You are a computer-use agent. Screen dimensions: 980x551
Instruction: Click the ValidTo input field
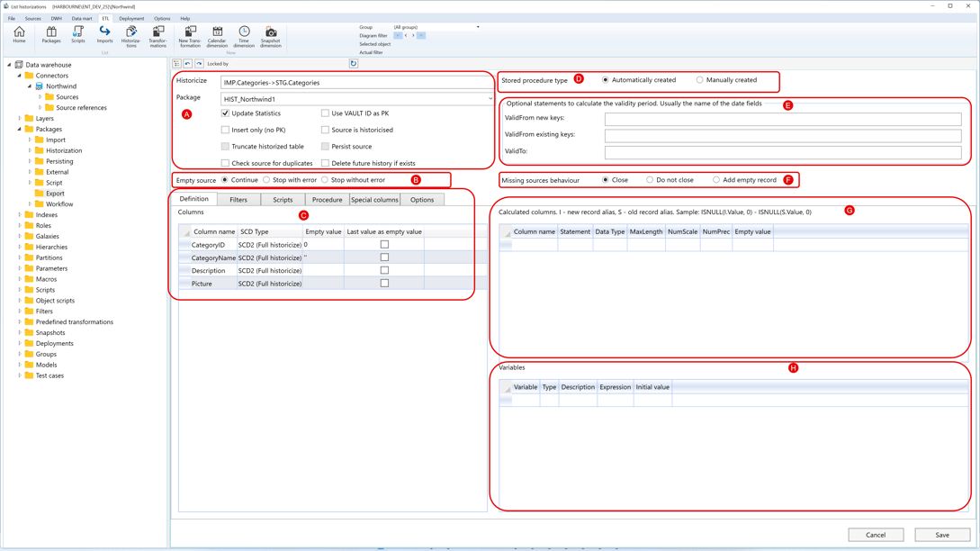click(x=783, y=151)
